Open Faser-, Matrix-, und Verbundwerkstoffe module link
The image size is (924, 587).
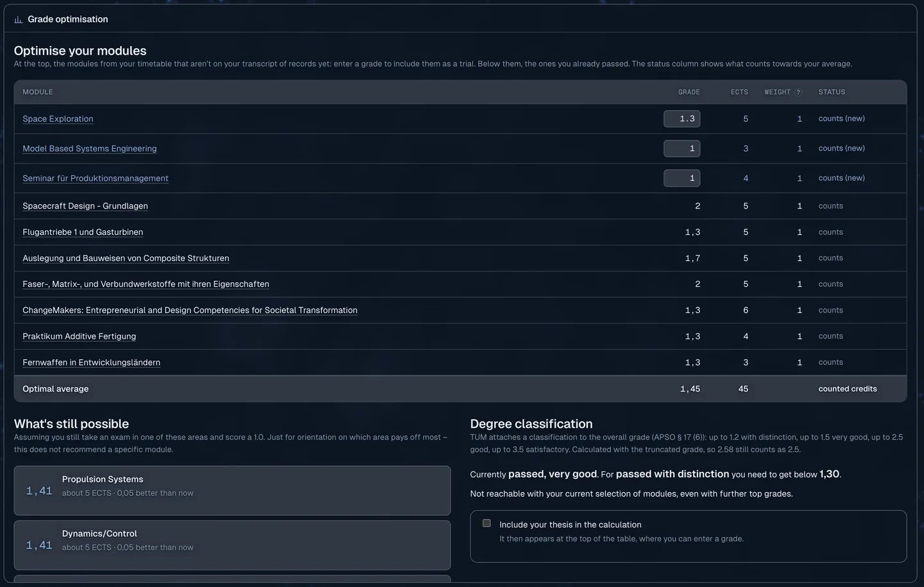(x=146, y=284)
